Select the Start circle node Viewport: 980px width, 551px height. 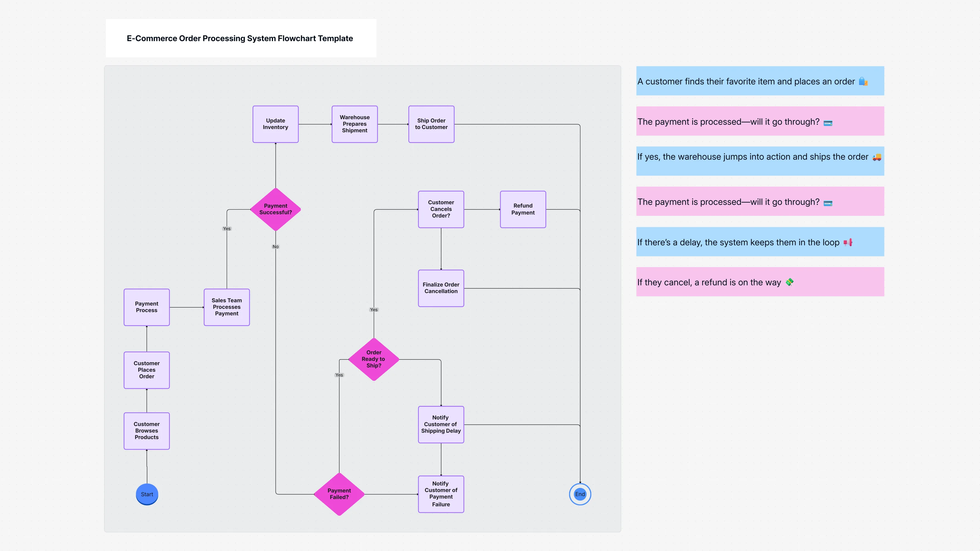click(146, 494)
